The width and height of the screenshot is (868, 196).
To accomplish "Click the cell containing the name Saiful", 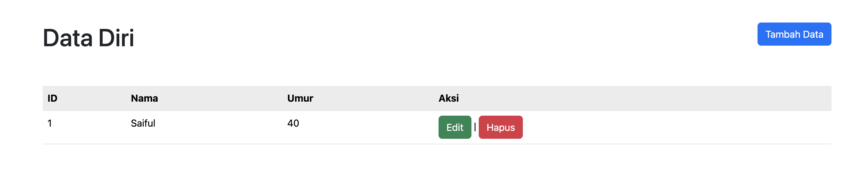I will [144, 123].
